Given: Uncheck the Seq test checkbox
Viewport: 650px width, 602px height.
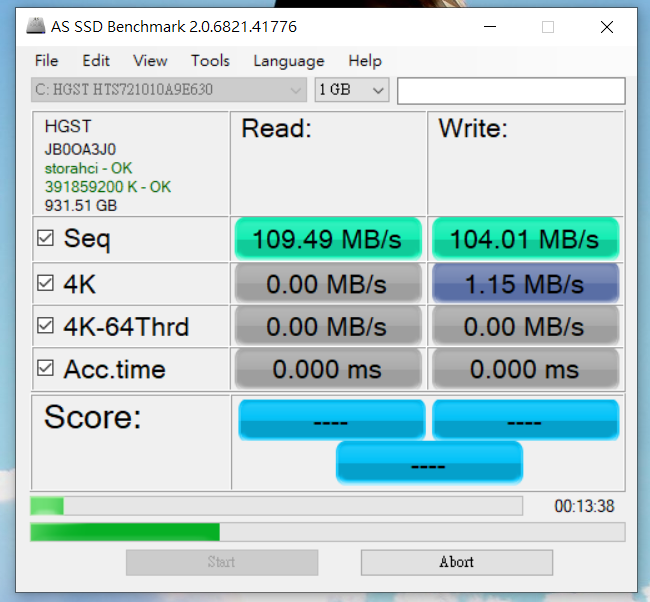Looking at the screenshot, I should tap(45, 238).
